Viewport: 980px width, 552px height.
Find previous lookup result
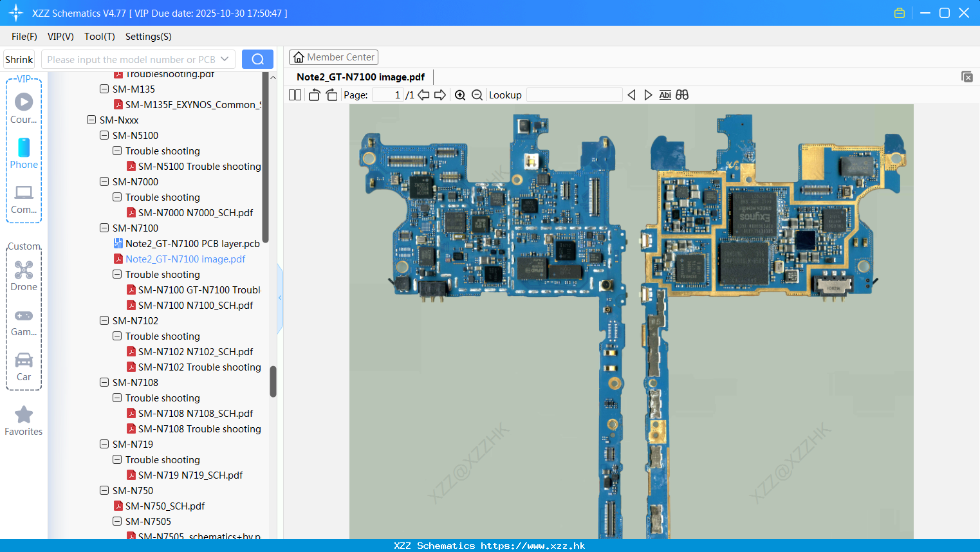(x=631, y=95)
